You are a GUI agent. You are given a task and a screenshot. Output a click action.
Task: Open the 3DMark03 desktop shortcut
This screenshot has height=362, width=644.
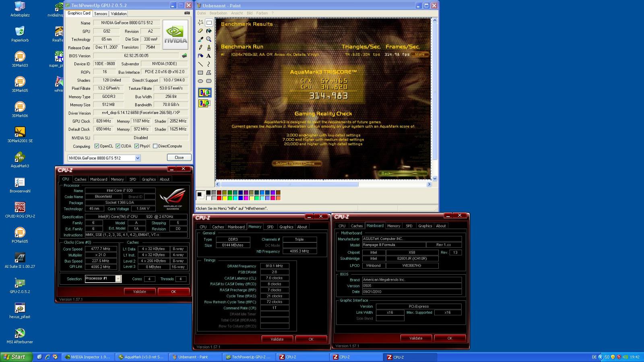[x=20, y=59]
